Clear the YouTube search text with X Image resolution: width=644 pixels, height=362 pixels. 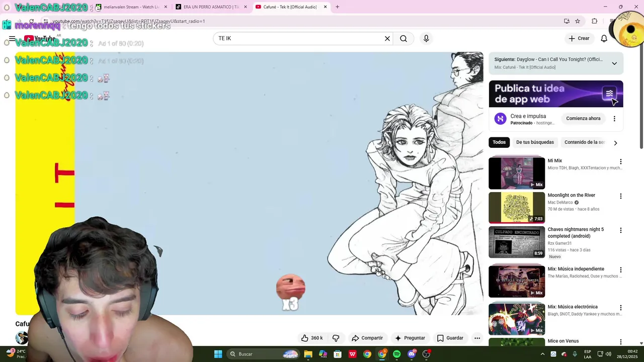point(387,39)
